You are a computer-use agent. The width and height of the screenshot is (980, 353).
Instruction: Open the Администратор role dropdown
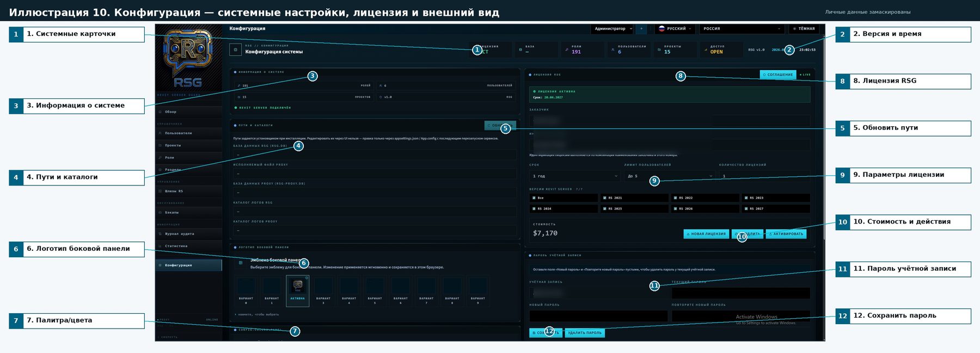613,29
